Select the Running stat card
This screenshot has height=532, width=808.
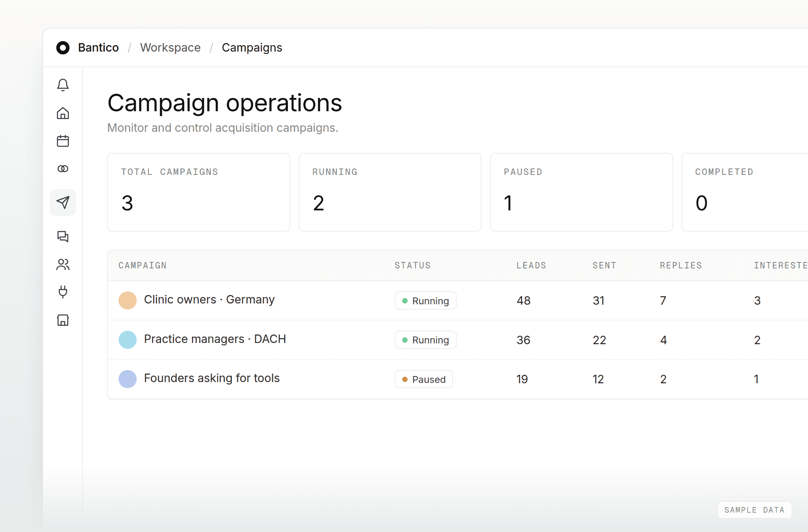coord(390,192)
